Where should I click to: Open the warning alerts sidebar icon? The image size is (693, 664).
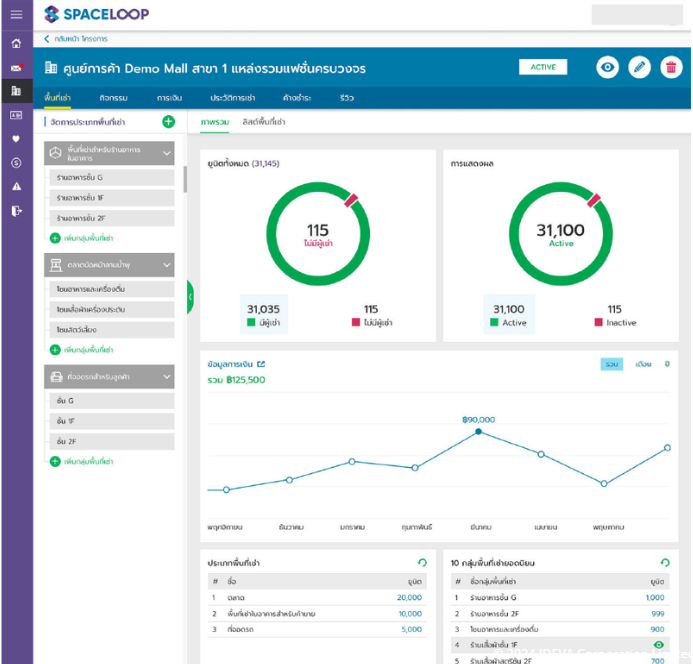[x=16, y=186]
